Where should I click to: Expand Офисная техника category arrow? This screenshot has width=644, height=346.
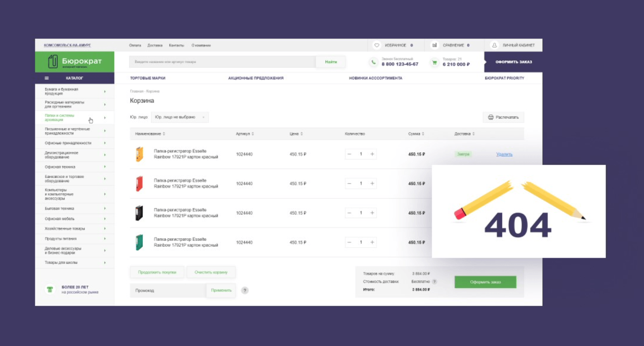(x=105, y=167)
